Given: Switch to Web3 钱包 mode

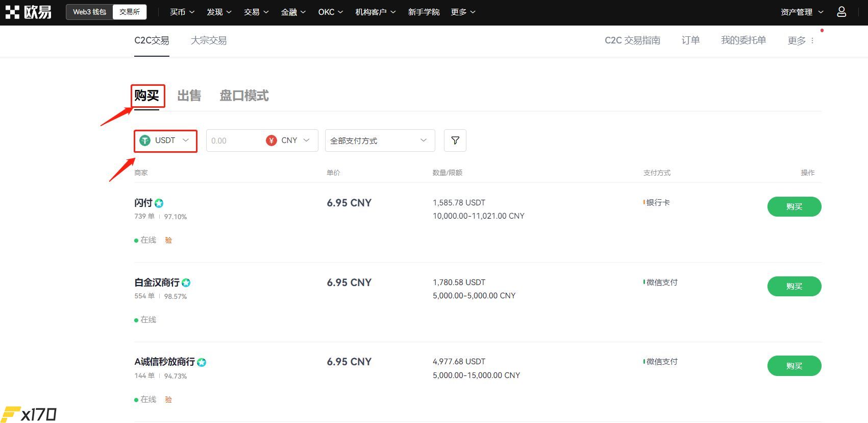Looking at the screenshot, I should pos(89,12).
